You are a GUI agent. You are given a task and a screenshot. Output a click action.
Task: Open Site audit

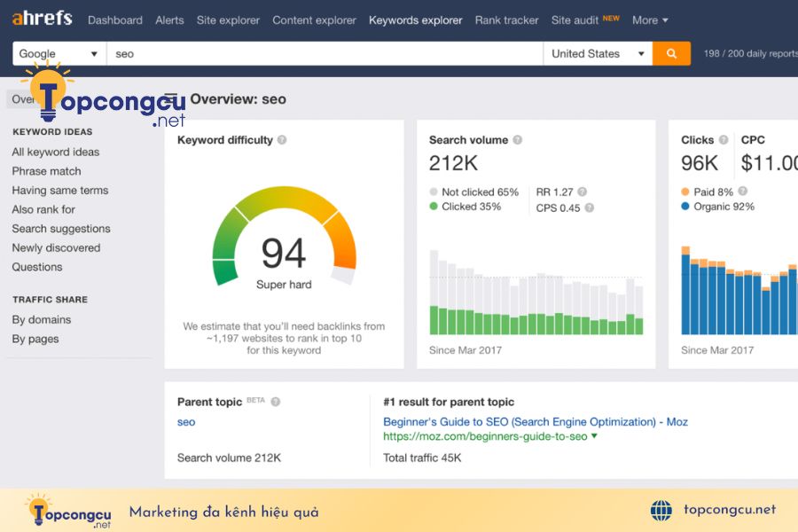[575, 20]
